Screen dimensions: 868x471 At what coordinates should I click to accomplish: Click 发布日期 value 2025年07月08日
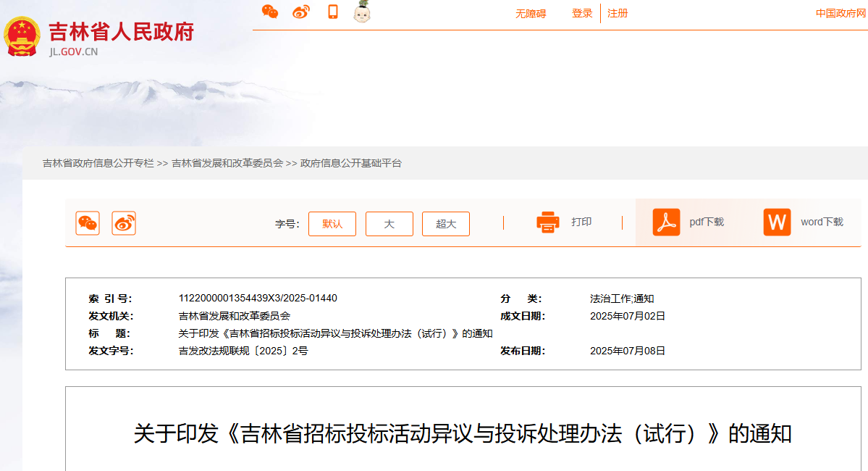pyautogui.click(x=627, y=351)
